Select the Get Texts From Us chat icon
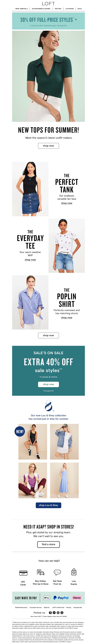97x644 pixels. tap(57, 572)
